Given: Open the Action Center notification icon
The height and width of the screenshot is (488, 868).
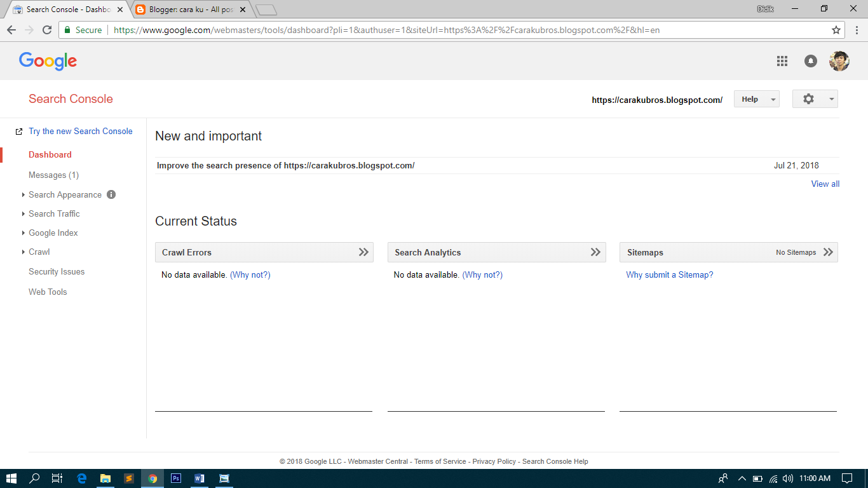Looking at the screenshot, I should coord(846,478).
